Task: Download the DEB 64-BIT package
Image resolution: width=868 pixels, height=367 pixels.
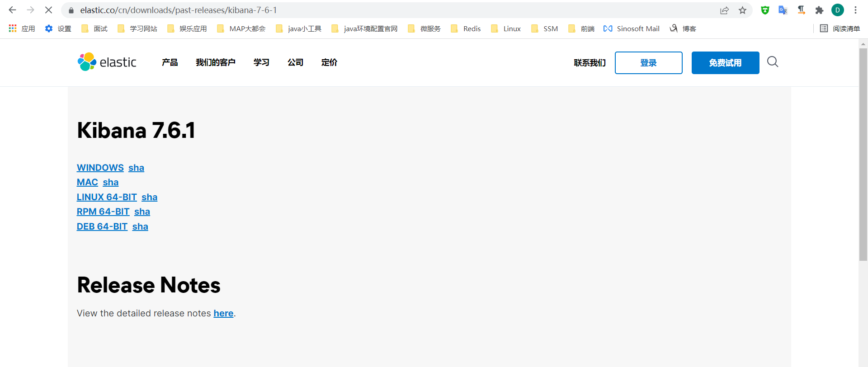Action: click(x=102, y=226)
